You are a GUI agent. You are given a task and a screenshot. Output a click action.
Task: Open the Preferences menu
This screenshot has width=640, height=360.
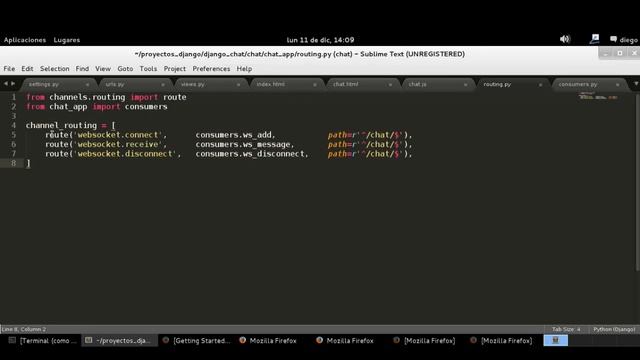(211, 69)
